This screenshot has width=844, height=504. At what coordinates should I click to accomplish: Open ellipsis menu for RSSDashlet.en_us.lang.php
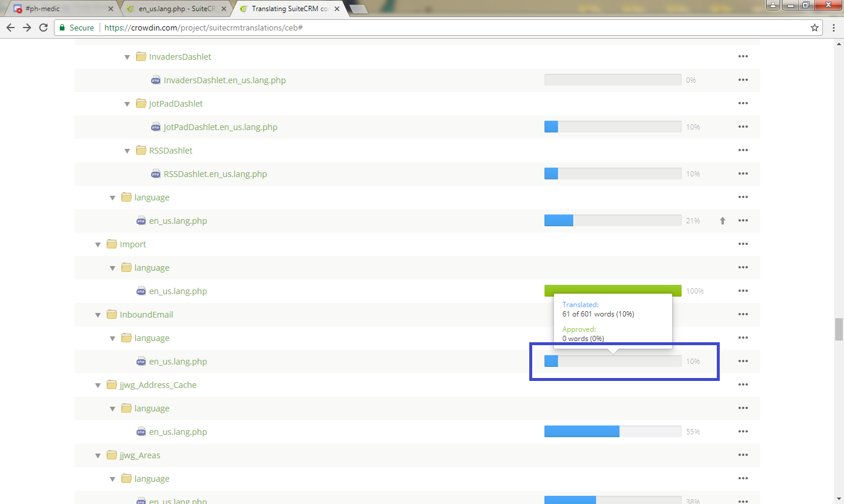tap(743, 173)
